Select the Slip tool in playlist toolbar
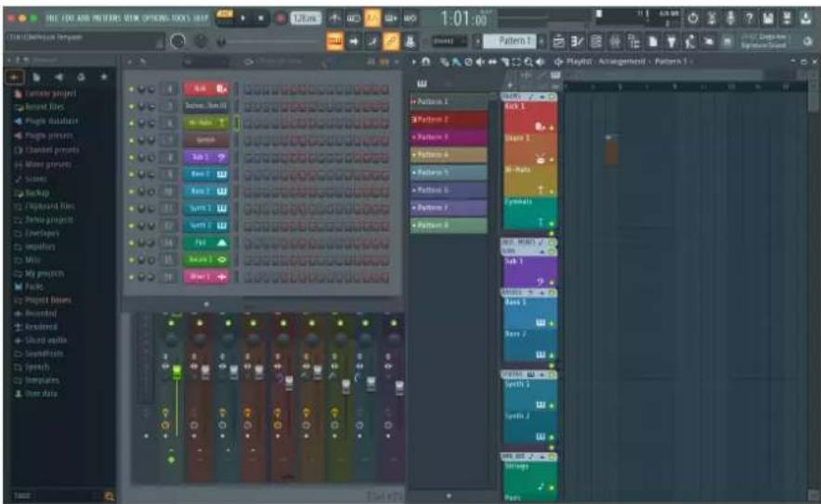Viewport: 821px width, 504px height. [x=492, y=62]
